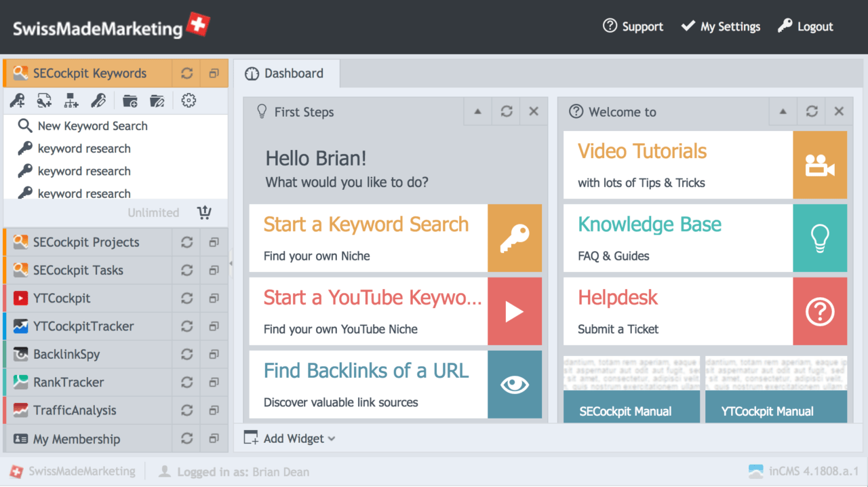Viewport: 868px width, 487px height.
Task: Open My Settings in the header
Action: [721, 26]
